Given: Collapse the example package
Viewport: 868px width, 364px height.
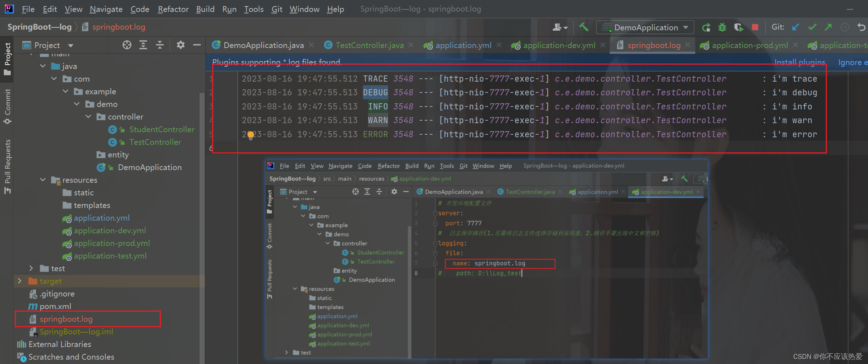Looking at the screenshot, I should click(66, 91).
